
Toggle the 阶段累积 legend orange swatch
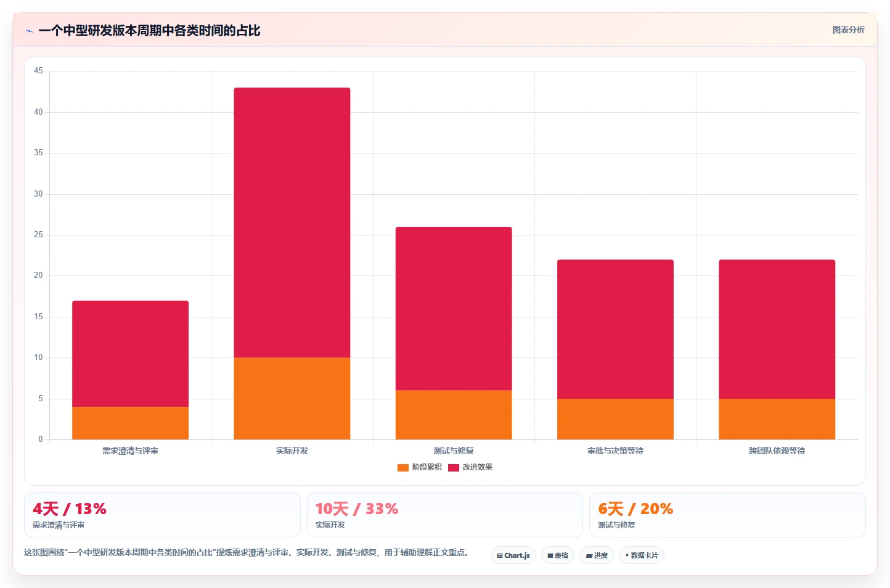click(403, 467)
